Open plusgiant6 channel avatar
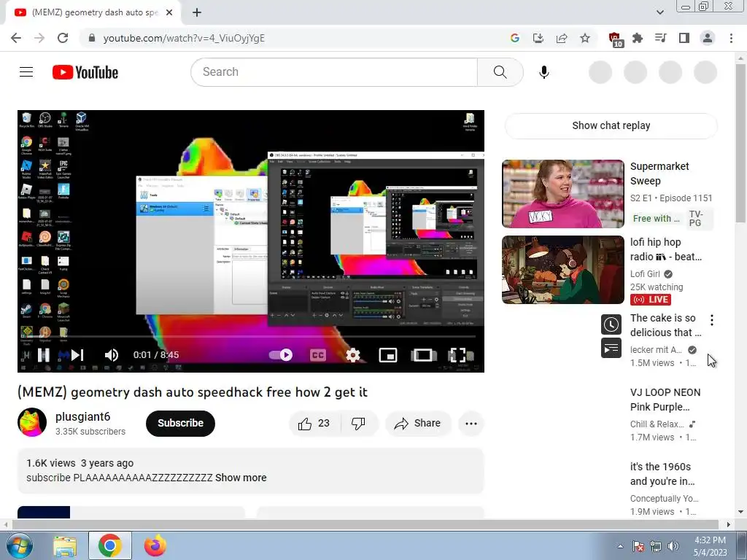Viewport: 747px width, 560px height. pyautogui.click(x=32, y=422)
